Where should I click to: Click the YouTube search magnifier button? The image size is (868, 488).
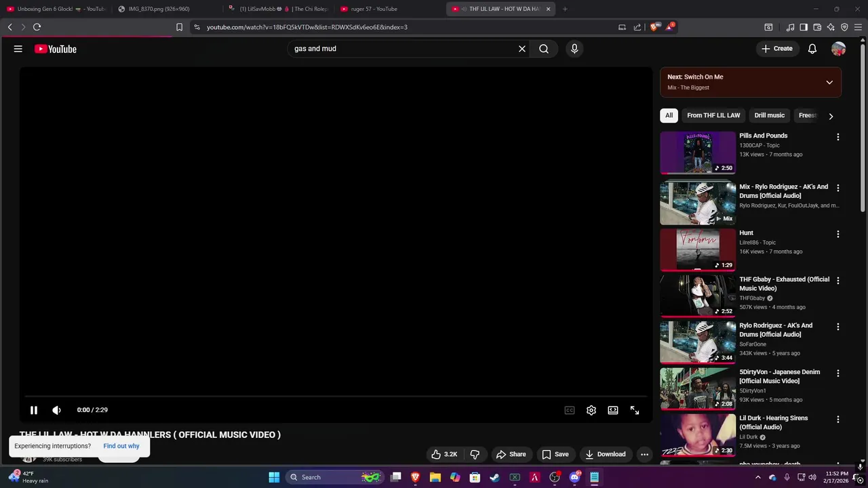544,49
